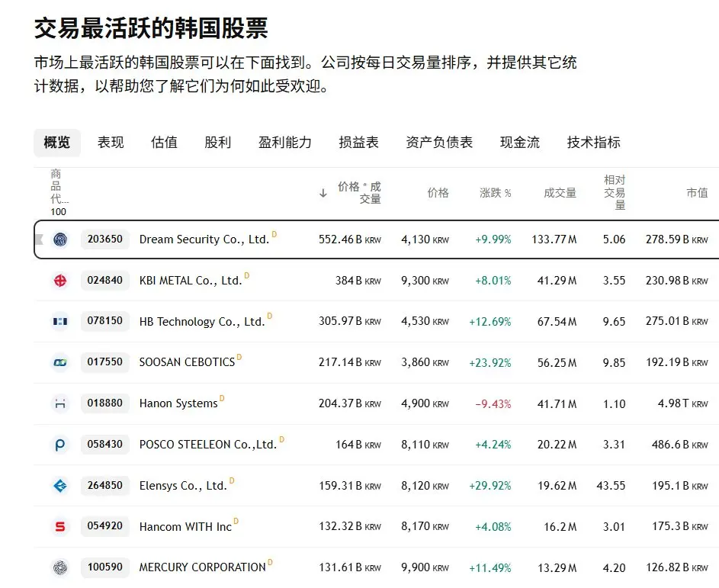This screenshot has width=719, height=588.
Task: Open MERCURY CORPORATION stock page
Action: [x=202, y=567]
